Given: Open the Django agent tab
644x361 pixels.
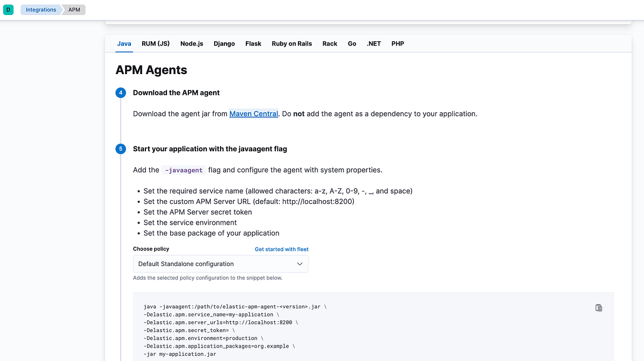Looking at the screenshot, I should 224,43.
